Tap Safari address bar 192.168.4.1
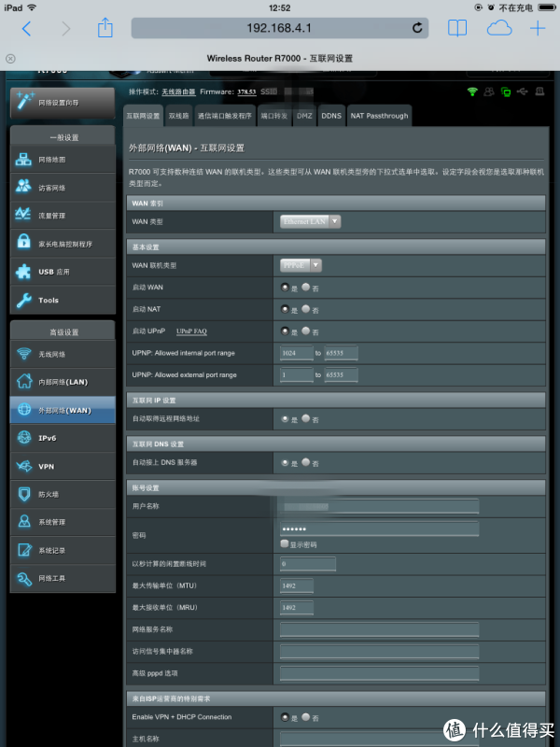 pyautogui.click(x=279, y=28)
